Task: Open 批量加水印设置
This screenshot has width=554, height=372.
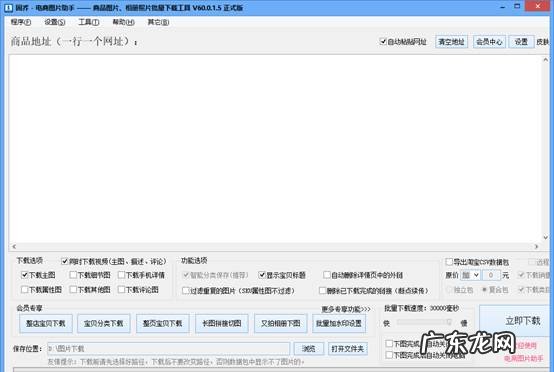Action: click(x=339, y=323)
